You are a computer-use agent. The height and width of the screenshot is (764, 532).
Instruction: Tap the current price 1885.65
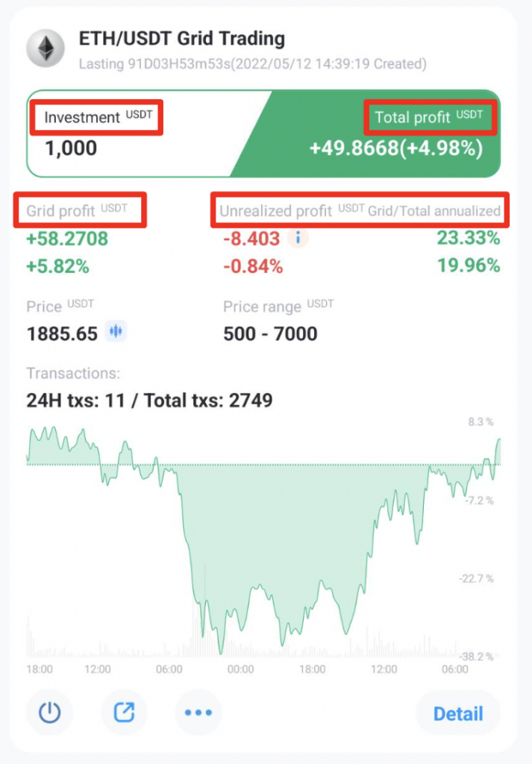[63, 334]
